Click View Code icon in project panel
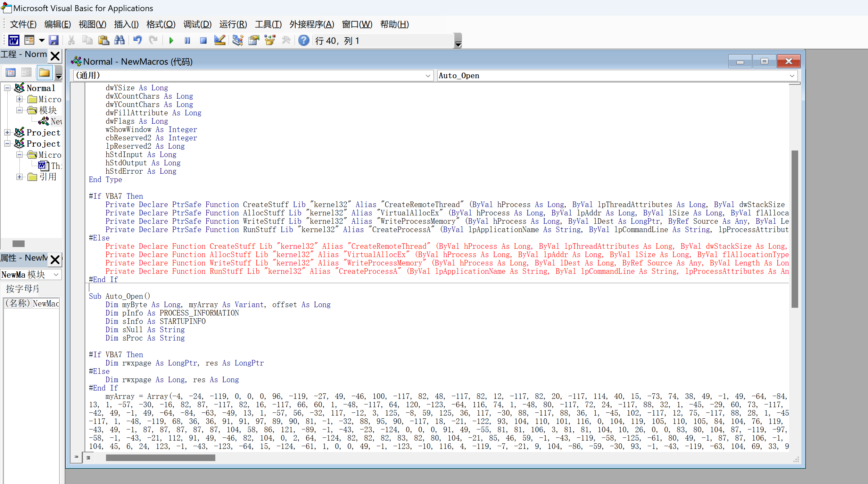This screenshot has width=868, height=484. point(11,73)
